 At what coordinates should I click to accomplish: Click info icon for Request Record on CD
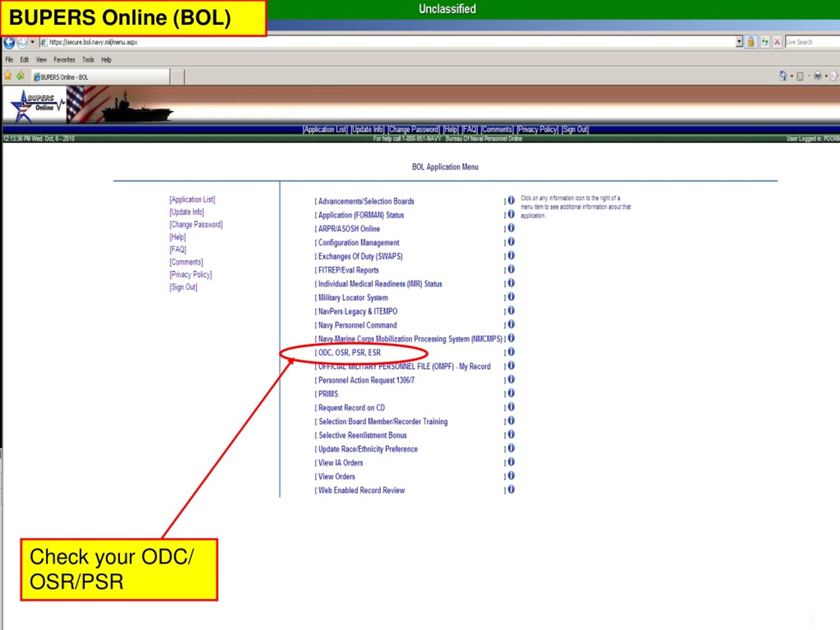coord(511,407)
